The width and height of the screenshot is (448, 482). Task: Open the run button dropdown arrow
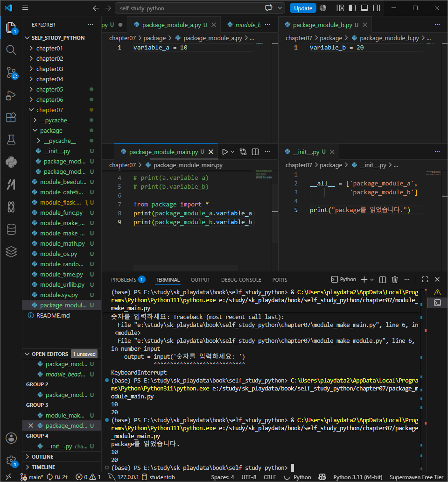[x=232, y=152]
